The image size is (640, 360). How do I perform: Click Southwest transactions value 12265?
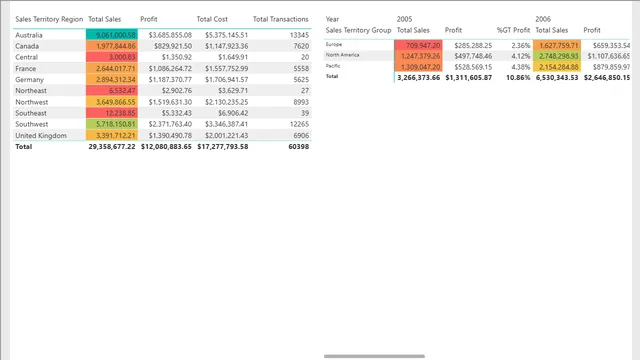pos(299,124)
